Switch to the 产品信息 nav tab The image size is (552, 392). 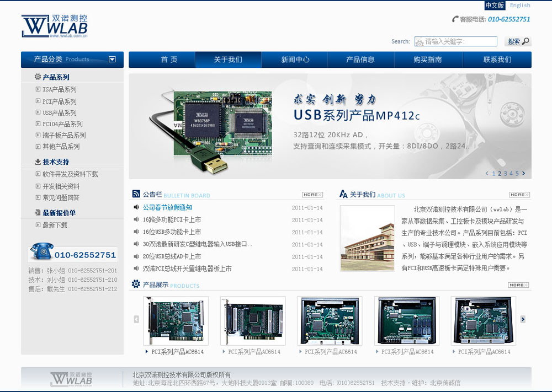point(362,60)
